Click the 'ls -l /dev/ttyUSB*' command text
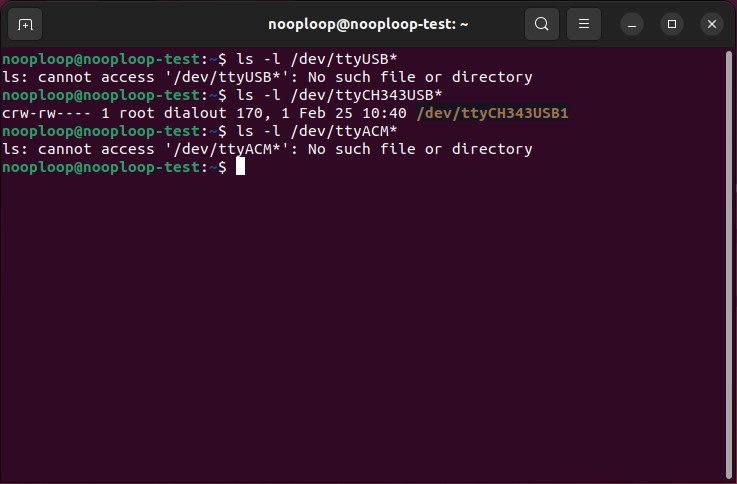 tap(317, 59)
